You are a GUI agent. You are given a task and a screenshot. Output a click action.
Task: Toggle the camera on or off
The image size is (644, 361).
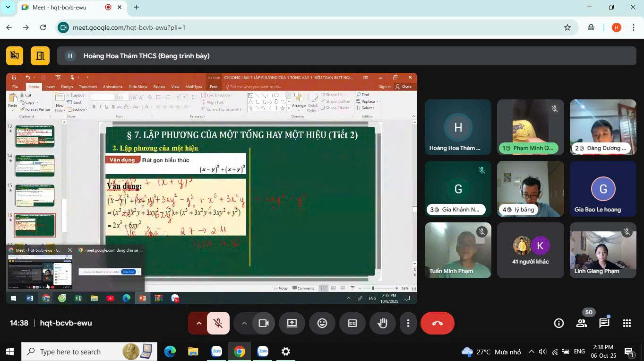[263, 323]
